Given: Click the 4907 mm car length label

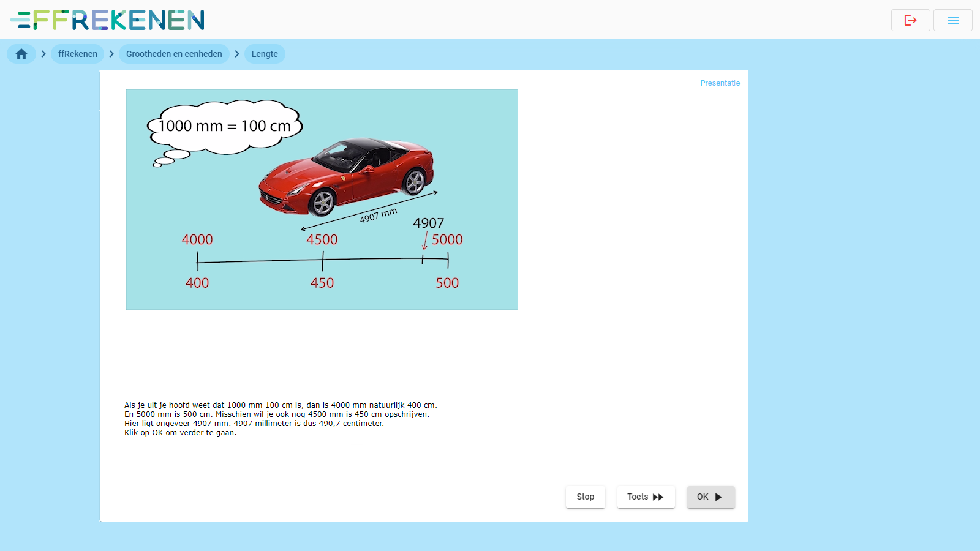Looking at the screenshot, I should pyautogui.click(x=379, y=216).
